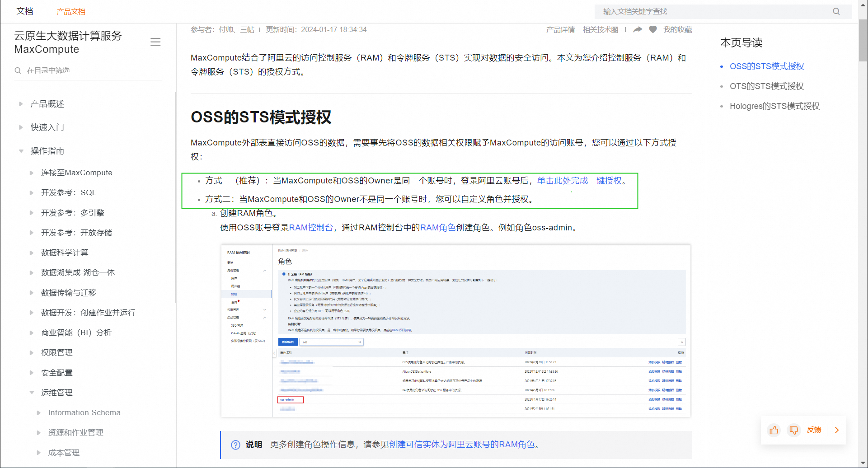Jump to OSS的STS模式授权 in page guide

pos(767,66)
